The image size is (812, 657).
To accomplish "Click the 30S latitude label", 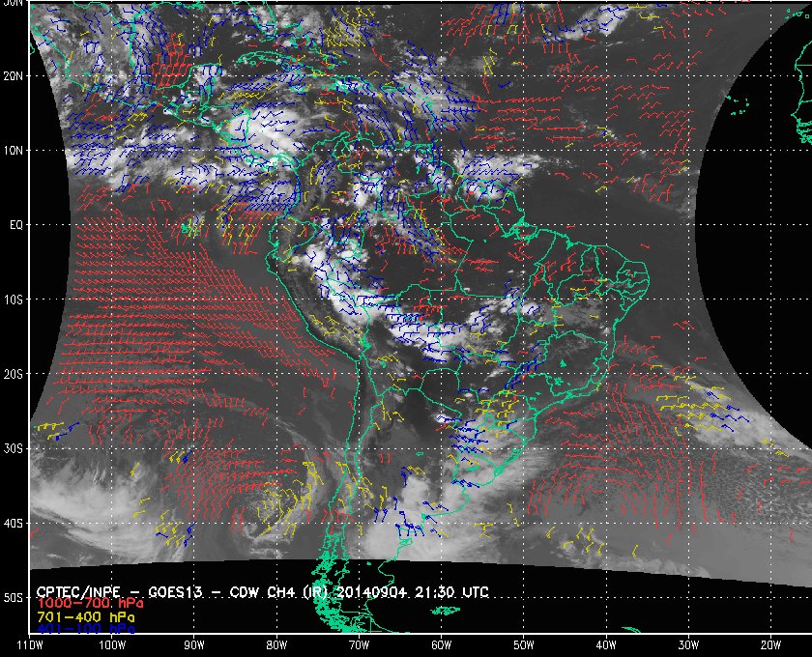I will tap(13, 448).
